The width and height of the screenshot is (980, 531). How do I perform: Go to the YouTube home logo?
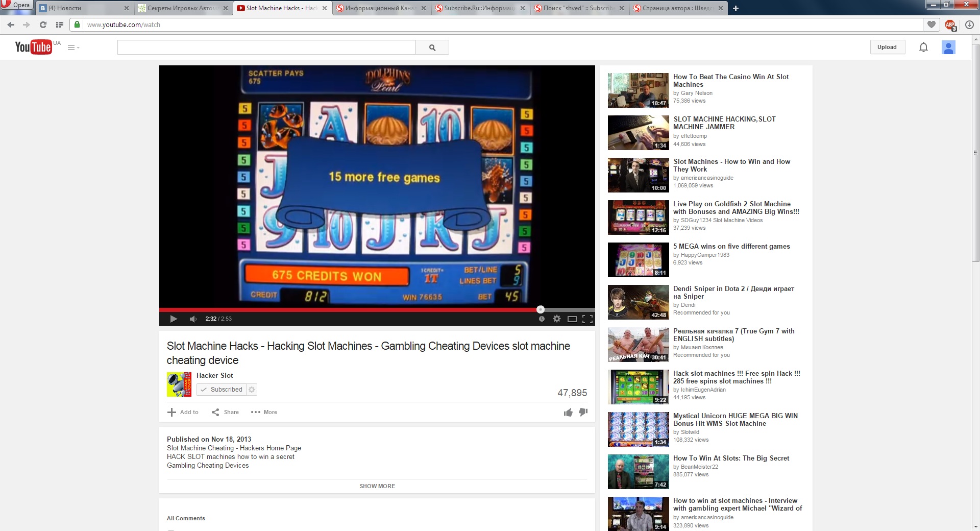[x=34, y=47]
